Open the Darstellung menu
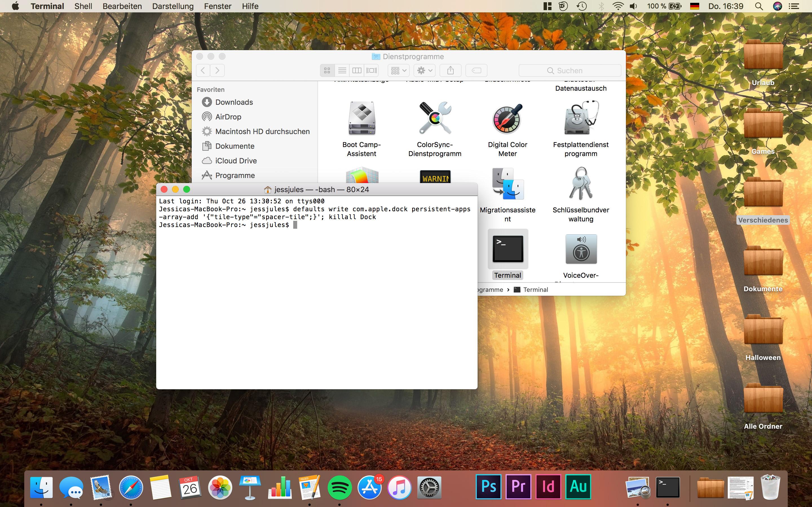The height and width of the screenshot is (507, 812). (173, 6)
